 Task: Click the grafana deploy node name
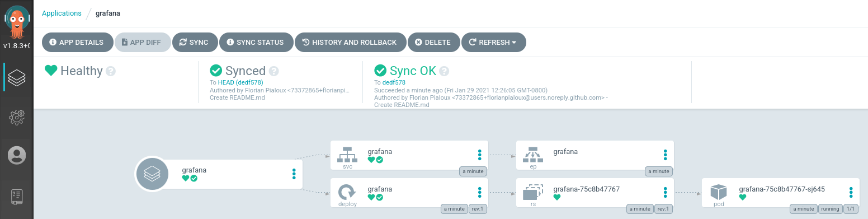(x=380, y=189)
